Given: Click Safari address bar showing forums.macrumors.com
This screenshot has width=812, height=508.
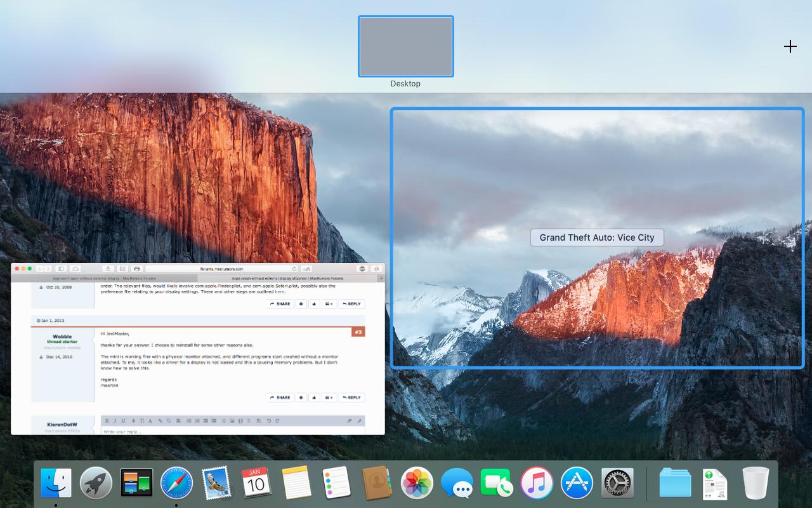Looking at the screenshot, I should [222, 269].
